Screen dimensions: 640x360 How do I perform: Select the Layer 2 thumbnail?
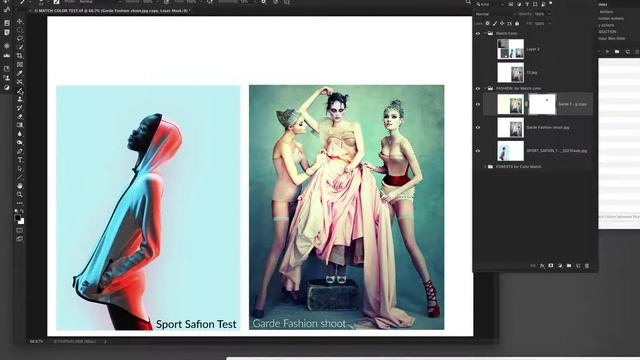[511, 49]
